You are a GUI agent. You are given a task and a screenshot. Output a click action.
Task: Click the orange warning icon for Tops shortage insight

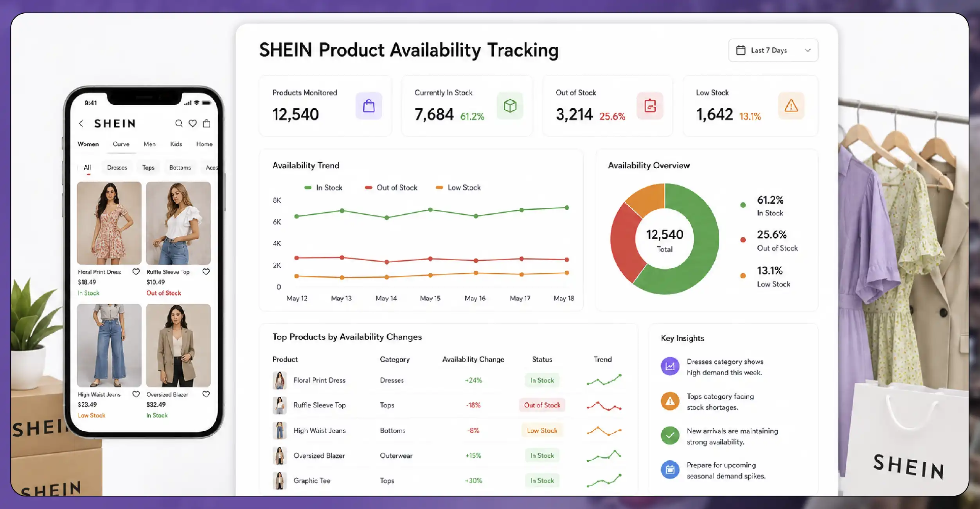[x=670, y=401]
